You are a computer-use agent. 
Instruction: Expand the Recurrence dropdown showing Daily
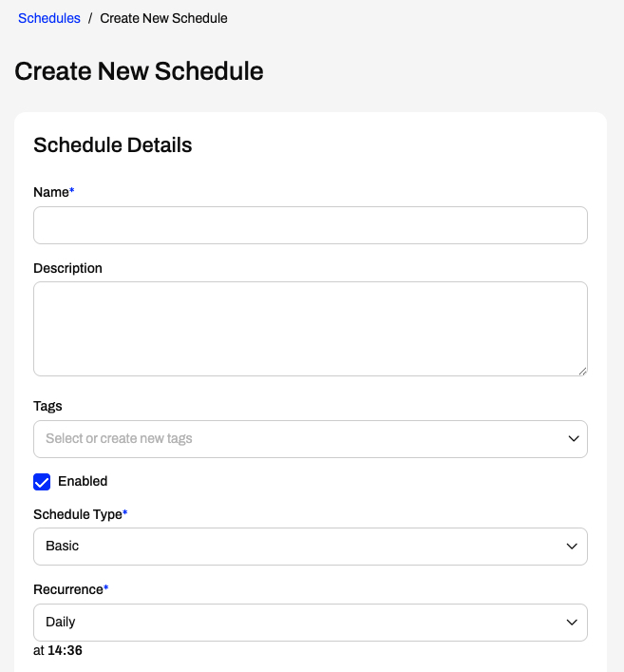tap(311, 623)
